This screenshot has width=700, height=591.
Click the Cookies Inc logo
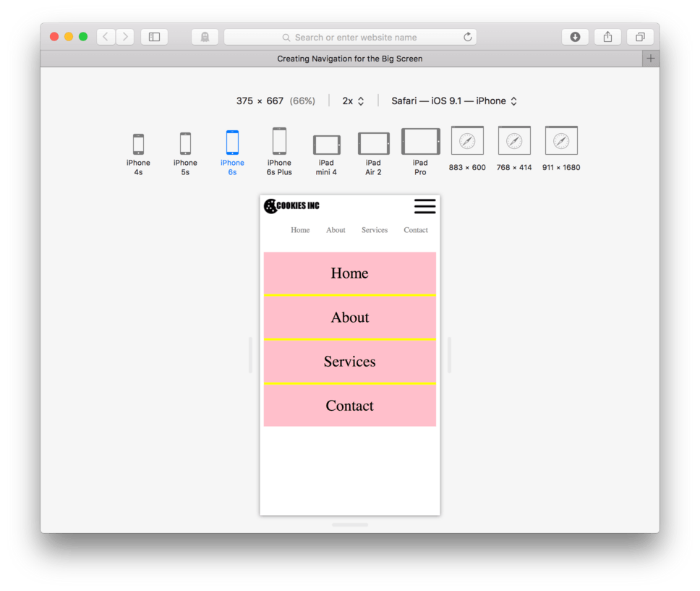point(291,206)
